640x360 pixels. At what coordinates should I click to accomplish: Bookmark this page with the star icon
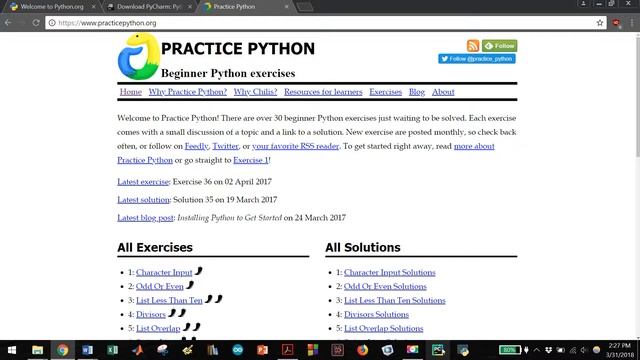pos(600,23)
